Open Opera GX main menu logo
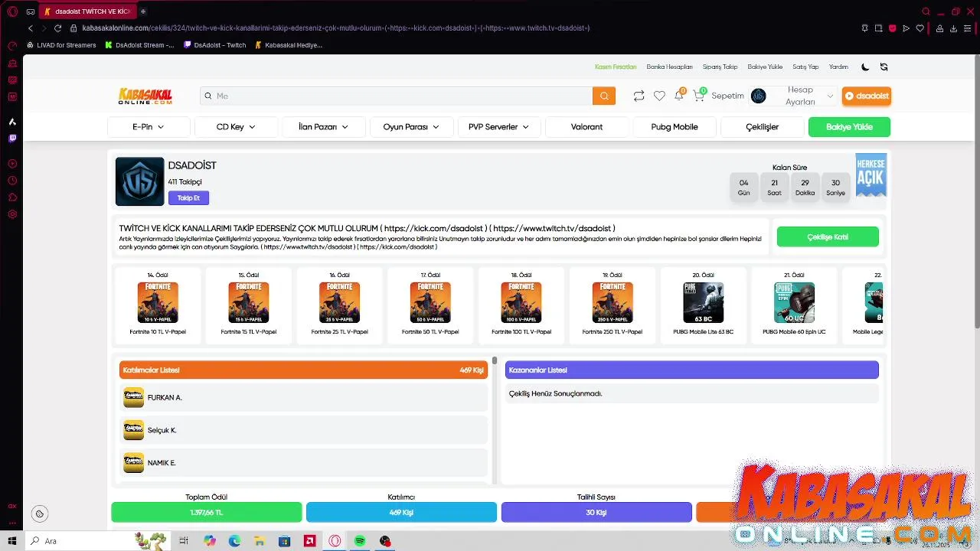Viewport: 980px width, 551px height. [12, 11]
